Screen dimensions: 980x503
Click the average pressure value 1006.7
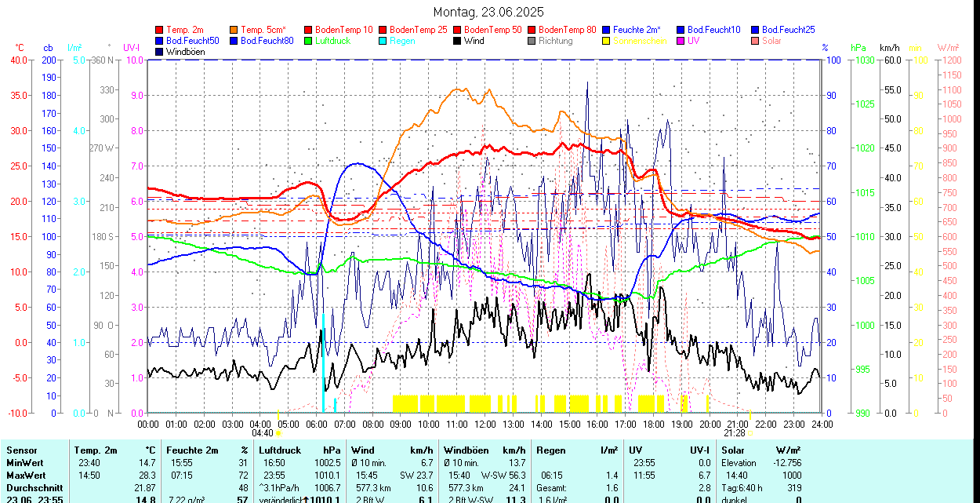point(327,488)
